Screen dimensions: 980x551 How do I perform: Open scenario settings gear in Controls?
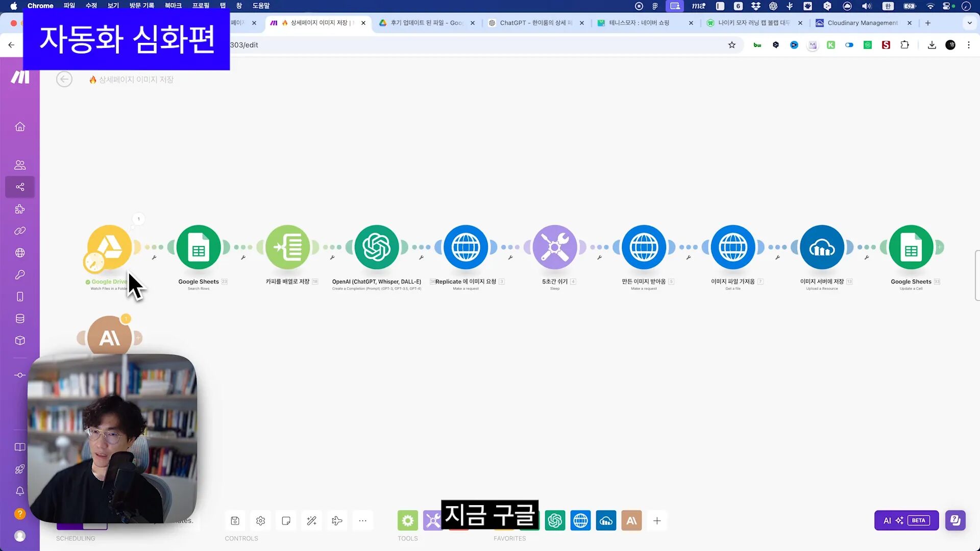point(260,520)
